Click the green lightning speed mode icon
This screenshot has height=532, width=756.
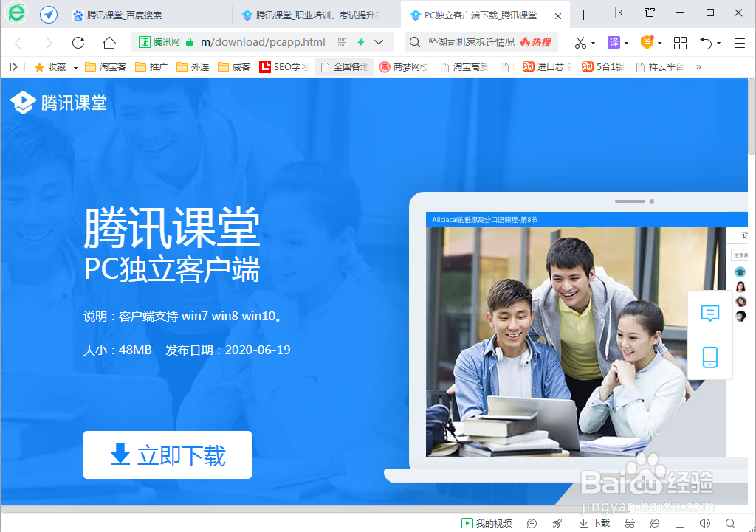point(360,42)
